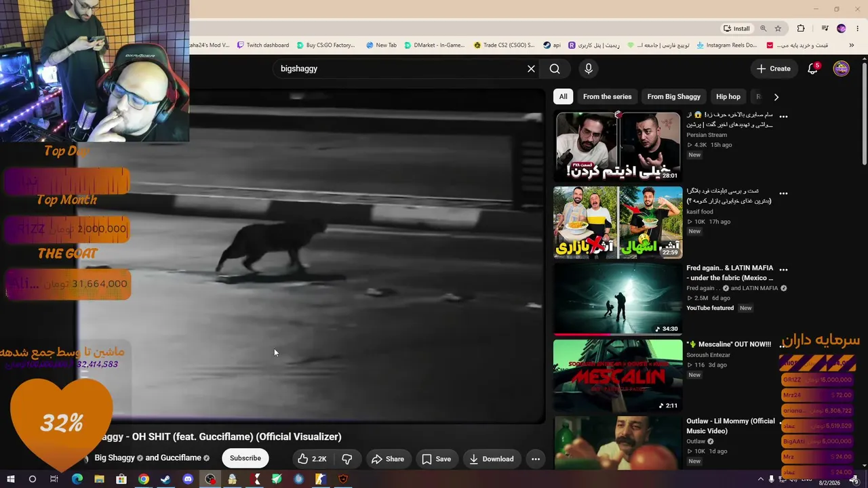The image size is (868, 488).
Task: Save the video to a playlist
Action: click(x=437, y=459)
